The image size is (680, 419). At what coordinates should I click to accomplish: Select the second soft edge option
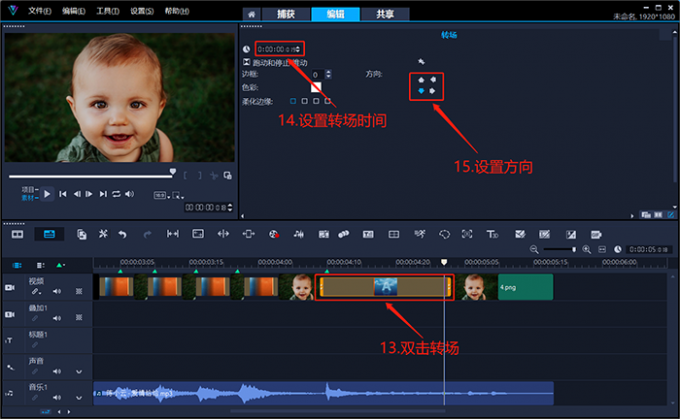(304, 101)
